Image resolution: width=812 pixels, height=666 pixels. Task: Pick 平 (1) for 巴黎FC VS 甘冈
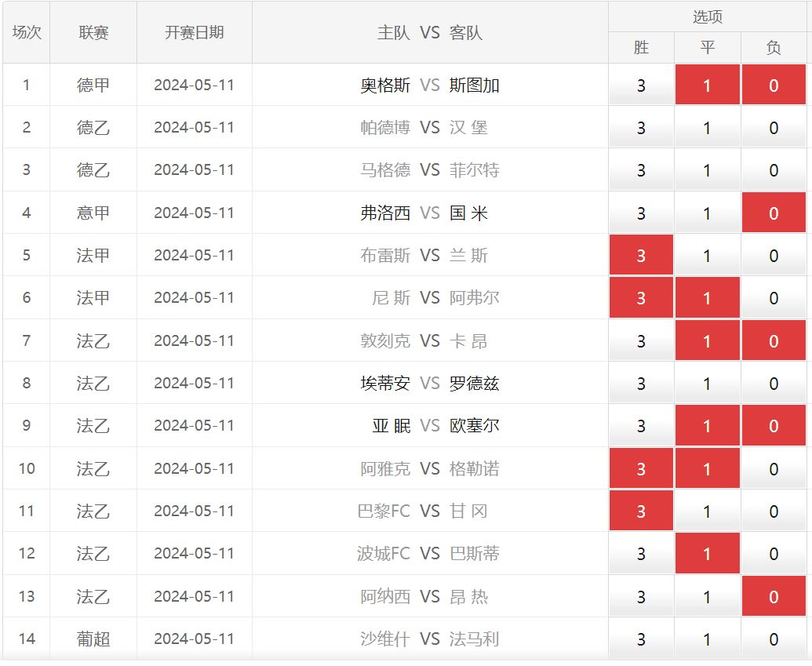point(707,511)
